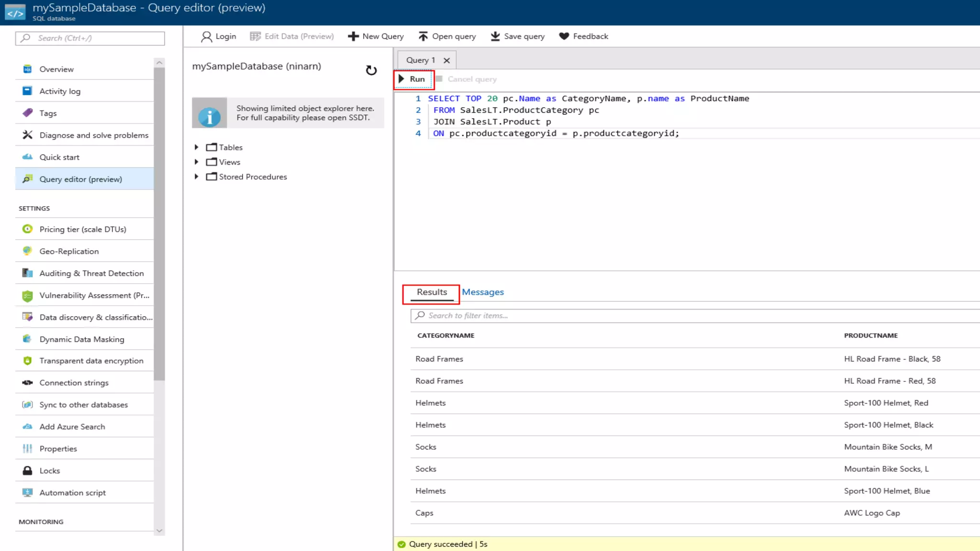The image size is (980, 551).
Task: Select the Views folder node
Action: (x=223, y=162)
